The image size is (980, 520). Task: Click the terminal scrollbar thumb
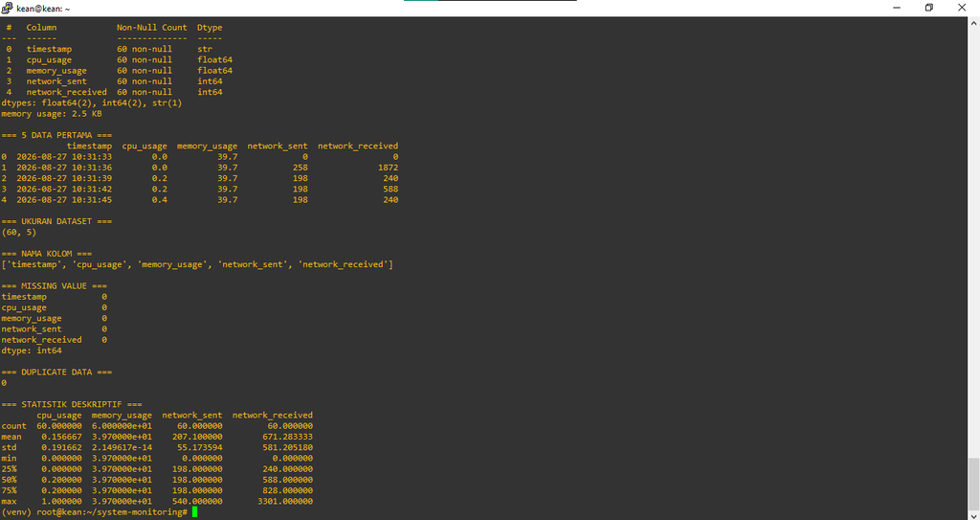pos(973,483)
